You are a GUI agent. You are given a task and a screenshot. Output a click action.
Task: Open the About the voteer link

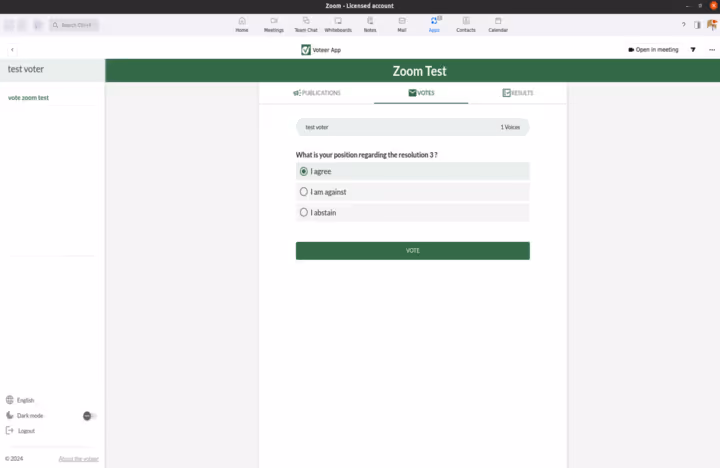(x=79, y=459)
